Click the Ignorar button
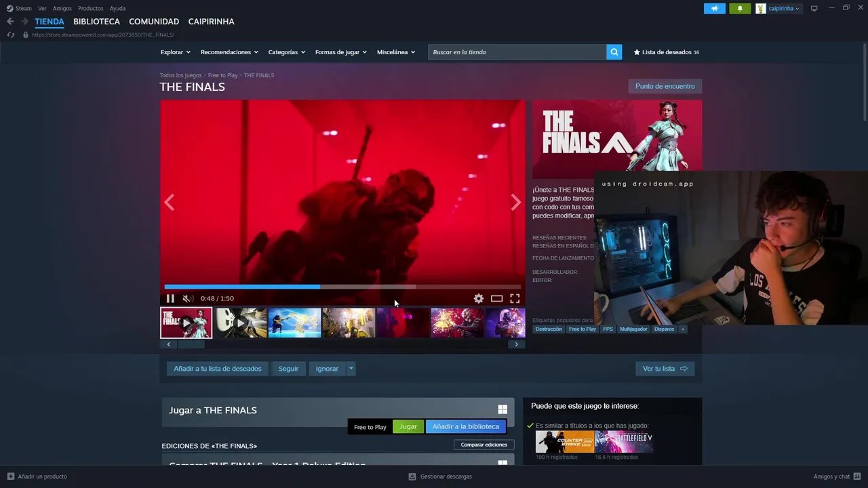This screenshot has width=868, height=488. point(327,369)
